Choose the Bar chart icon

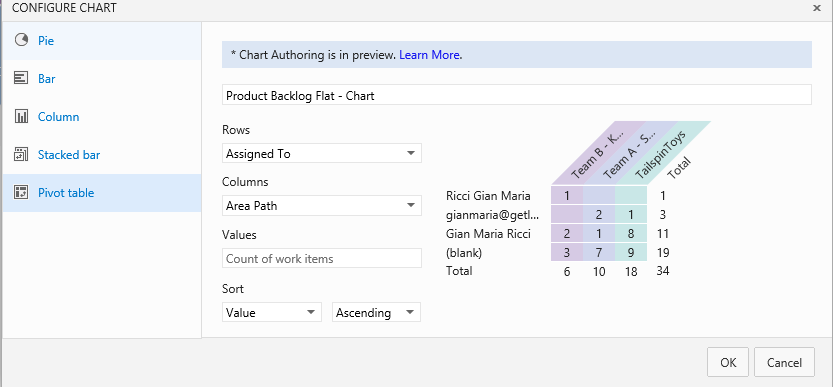click(21, 79)
